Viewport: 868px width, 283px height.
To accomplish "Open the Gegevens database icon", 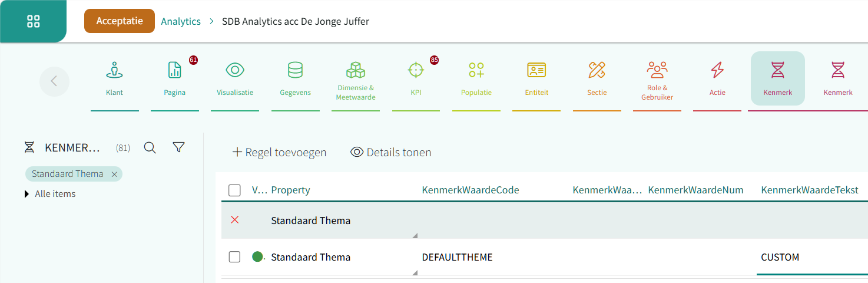I will click(295, 70).
